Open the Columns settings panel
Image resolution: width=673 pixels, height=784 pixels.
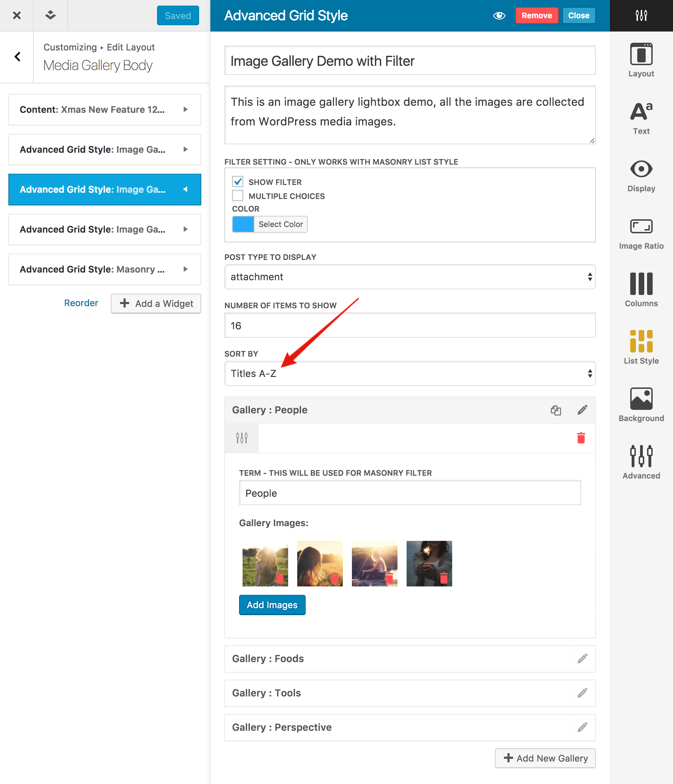(641, 290)
